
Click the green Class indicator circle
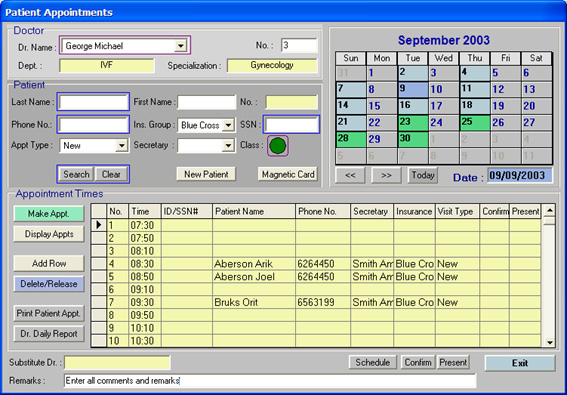278,146
